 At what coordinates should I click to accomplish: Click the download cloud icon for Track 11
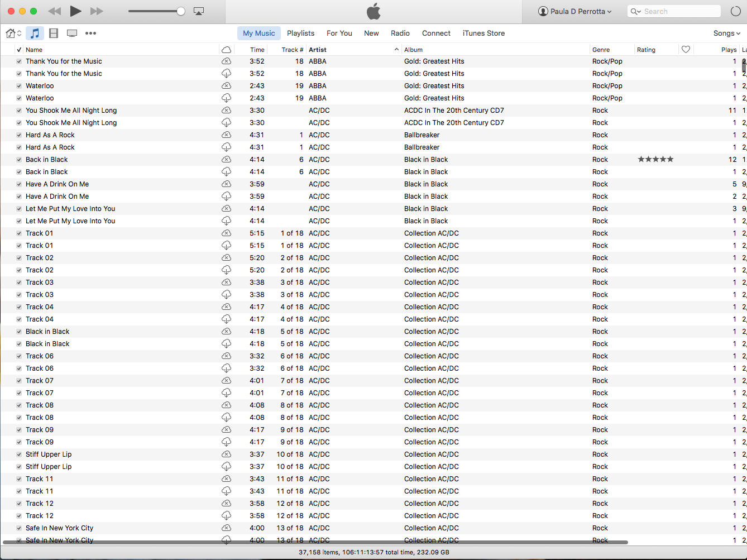pyautogui.click(x=226, y=491)
